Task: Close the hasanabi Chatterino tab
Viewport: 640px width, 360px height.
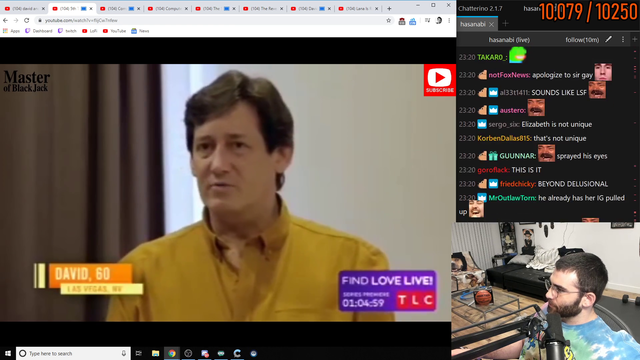Action: [x=491, y=24]
